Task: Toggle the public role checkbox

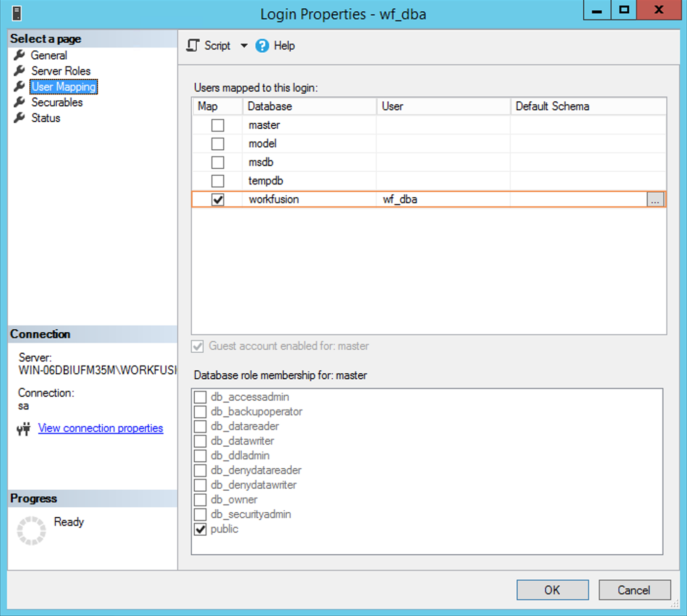Action: click(200, 529)
